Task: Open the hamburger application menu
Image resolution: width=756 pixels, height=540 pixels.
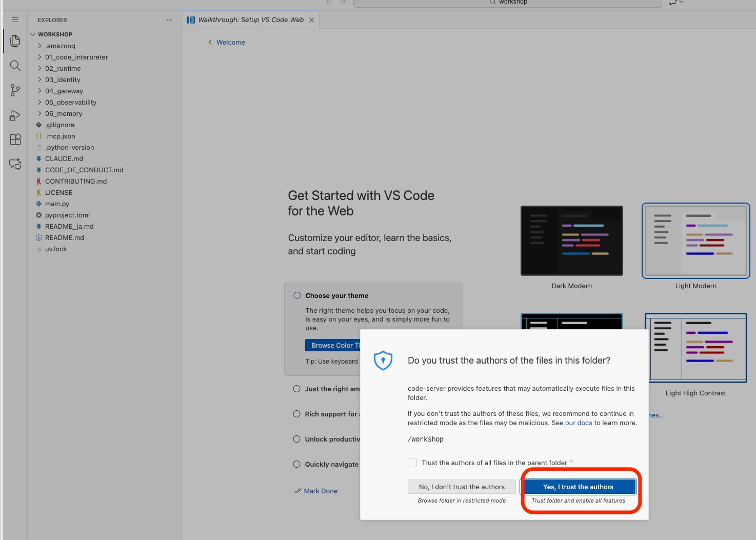Action: click(x=15, y=20)
